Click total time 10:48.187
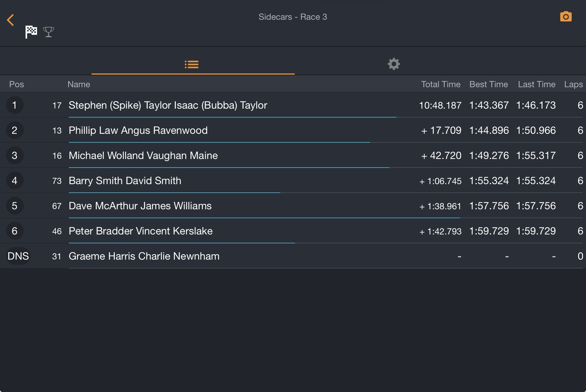 click(440, 105)
